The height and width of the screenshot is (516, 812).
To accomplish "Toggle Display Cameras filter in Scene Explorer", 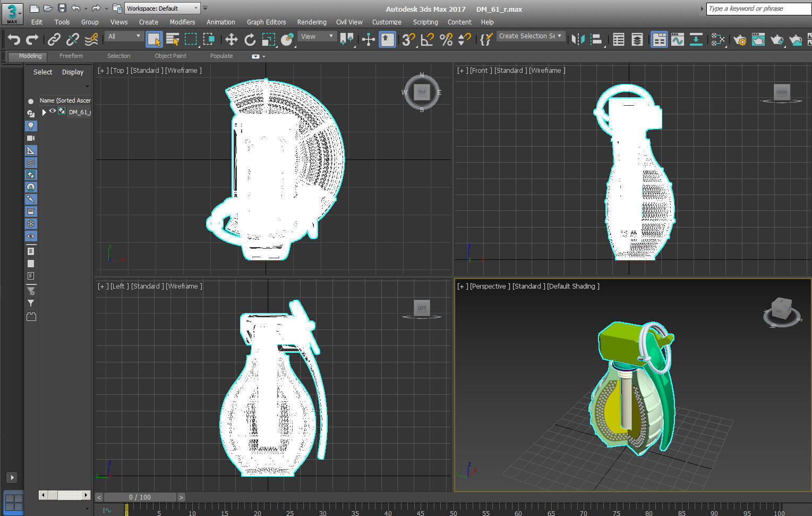I will coord(31,138).
